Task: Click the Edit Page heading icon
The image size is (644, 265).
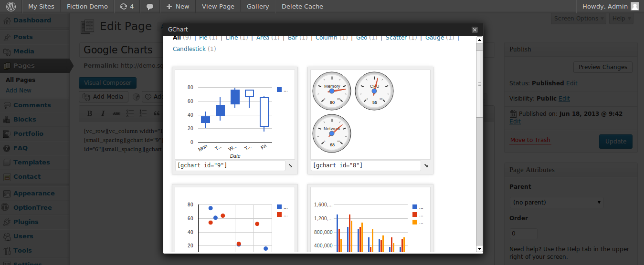Action: click(x=87, y=27)
